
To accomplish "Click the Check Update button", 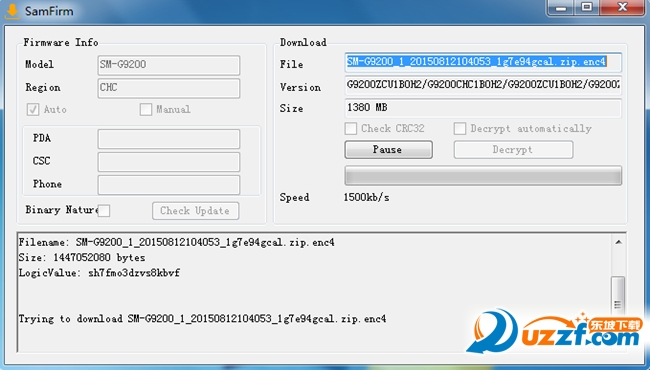I will point(195,210).
